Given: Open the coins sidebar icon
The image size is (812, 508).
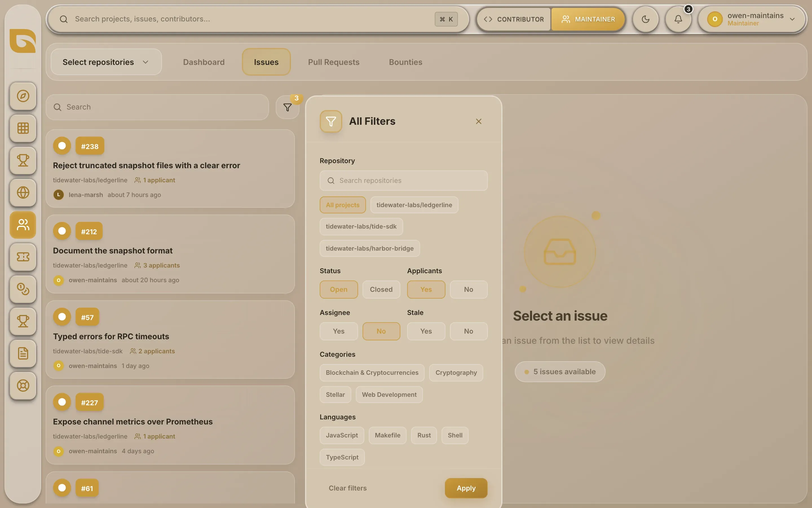Looking at the screenshot, I should coord(23,289).
